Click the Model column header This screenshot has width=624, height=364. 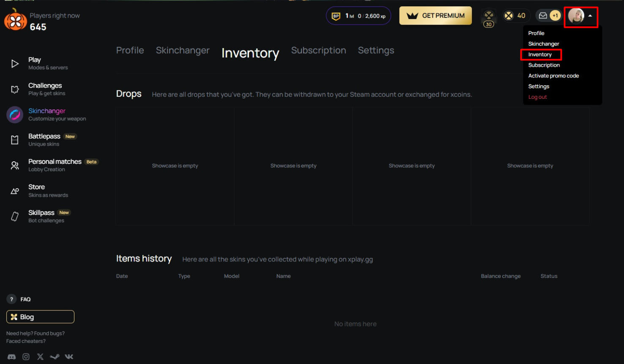click(231, 276)
